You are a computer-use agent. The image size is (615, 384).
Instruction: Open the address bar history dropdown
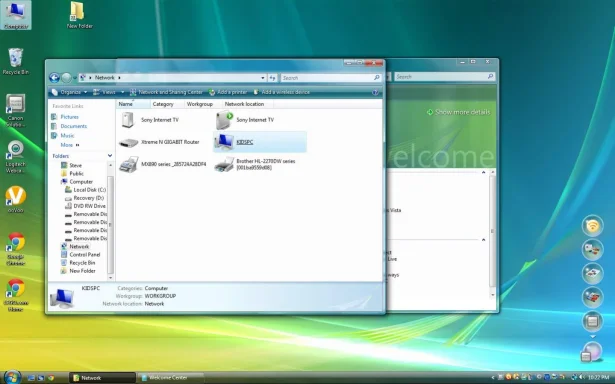click(x=263, y=78)
